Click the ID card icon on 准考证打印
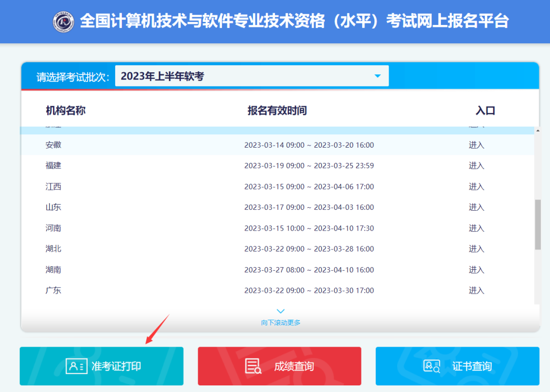 (76, 367)
